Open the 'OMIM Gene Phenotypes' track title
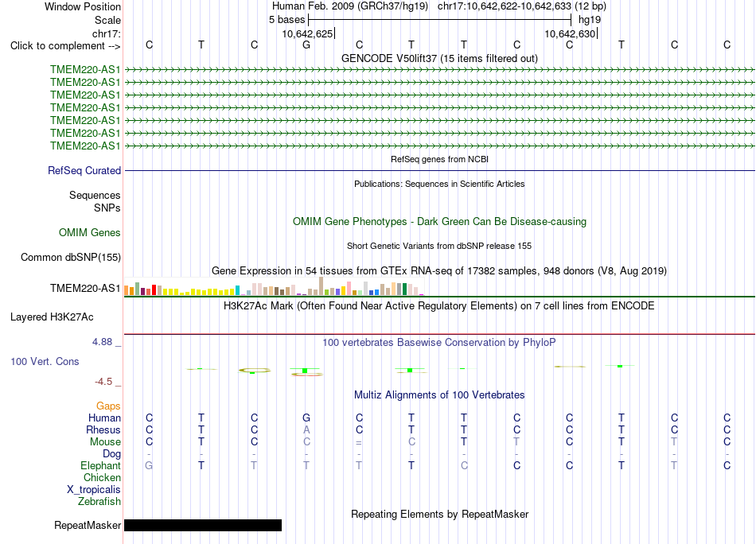 pos(439,222)
